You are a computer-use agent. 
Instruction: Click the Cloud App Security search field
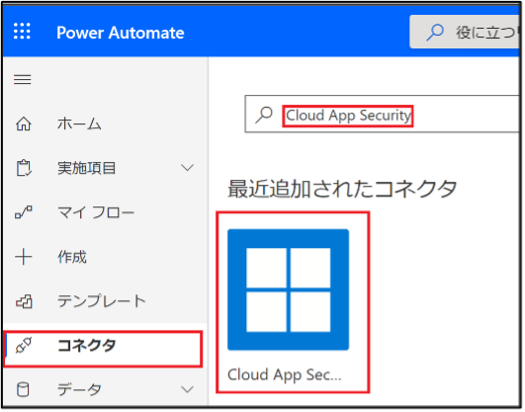pos(382,114)
